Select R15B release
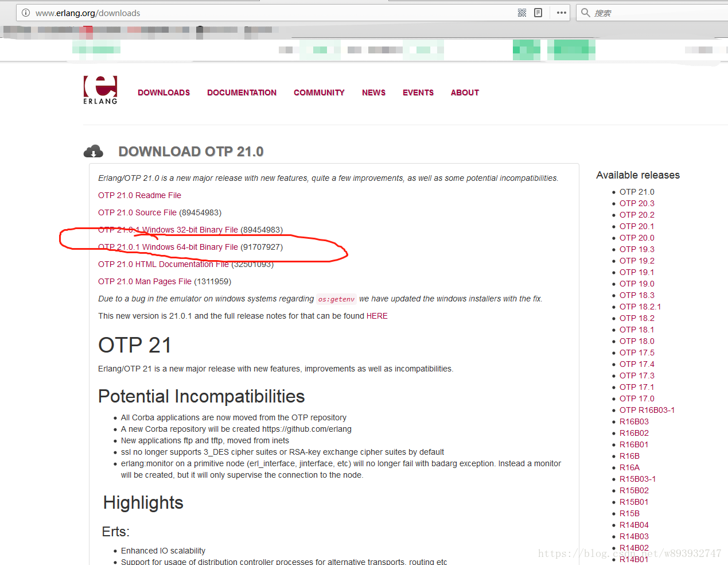728x565 pixels. coord(629,513)
